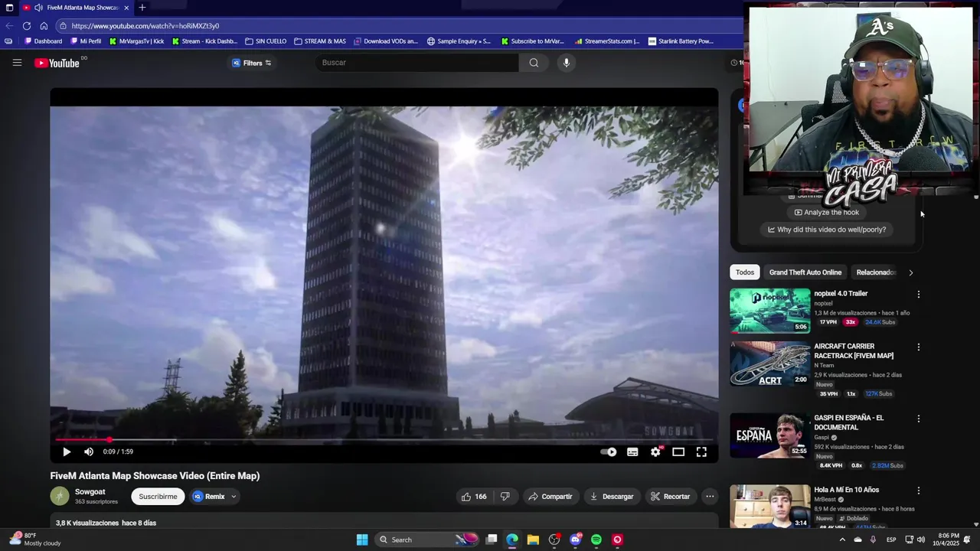Open Starlink Battery bookmark
980x551 pixels.
point(680,41)
